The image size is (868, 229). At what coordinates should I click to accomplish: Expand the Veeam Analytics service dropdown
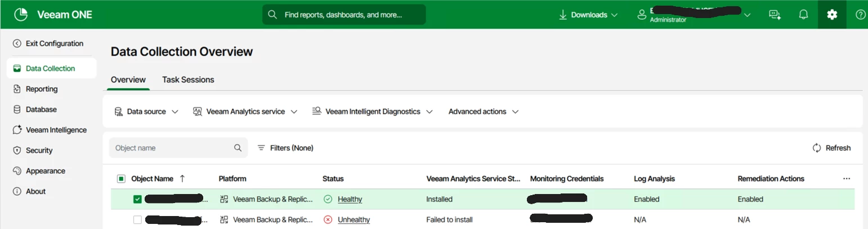click(245, 112)
